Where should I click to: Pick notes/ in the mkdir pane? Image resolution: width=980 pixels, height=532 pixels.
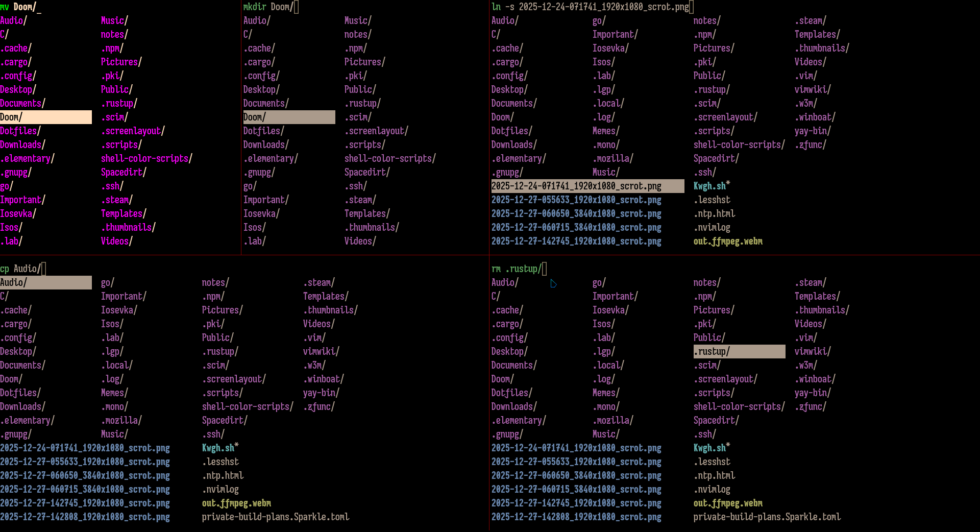tap(358, 34)
